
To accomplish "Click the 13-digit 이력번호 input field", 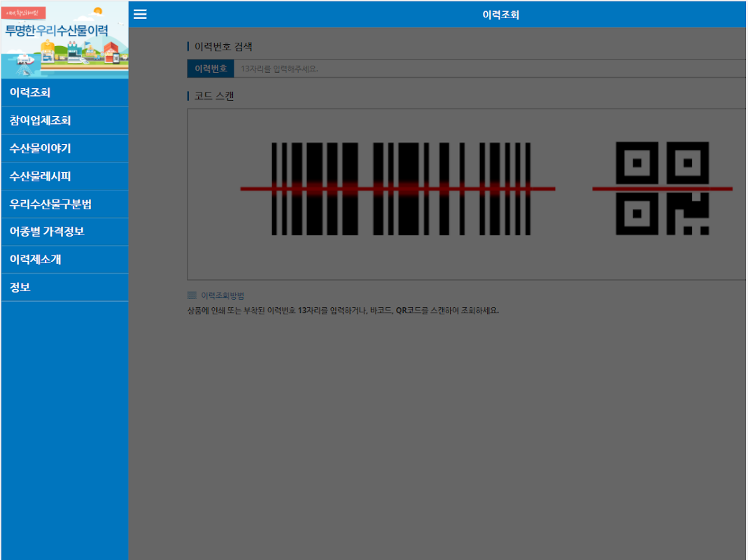I will point(490,69).
